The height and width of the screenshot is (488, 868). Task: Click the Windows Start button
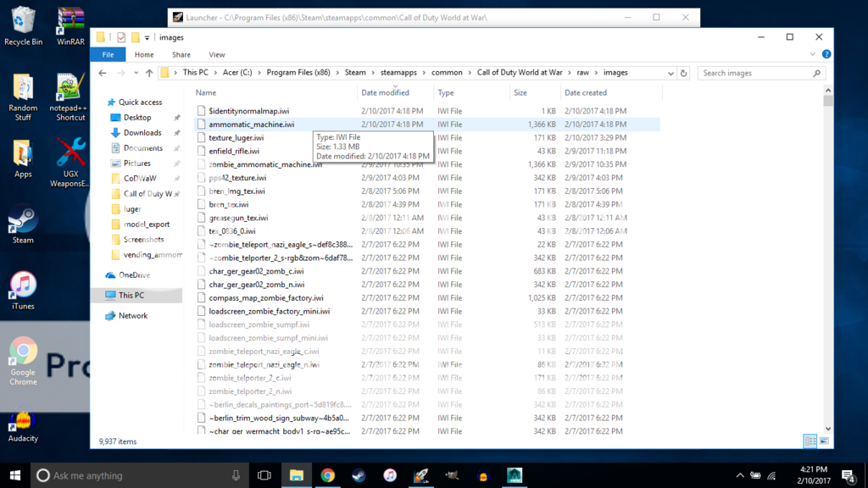(15, 475)
